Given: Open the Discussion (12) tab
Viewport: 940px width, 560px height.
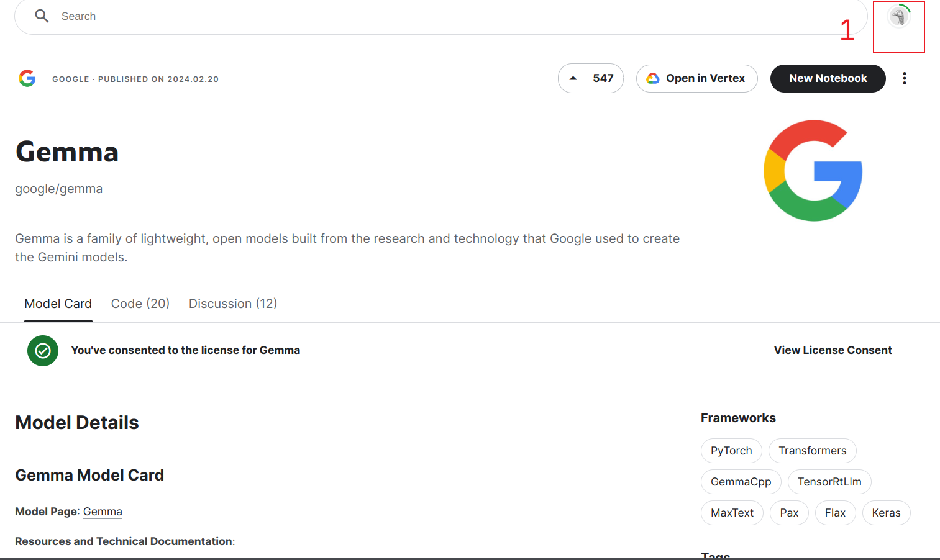Looking at the screenshot, I should coord(233,304).
